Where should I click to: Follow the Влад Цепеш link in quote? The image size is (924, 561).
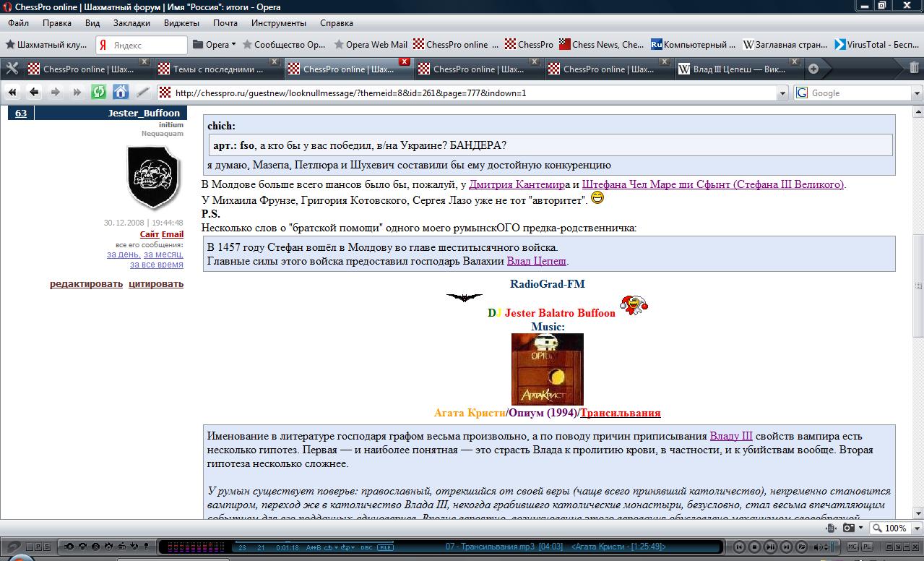(536, 261)
